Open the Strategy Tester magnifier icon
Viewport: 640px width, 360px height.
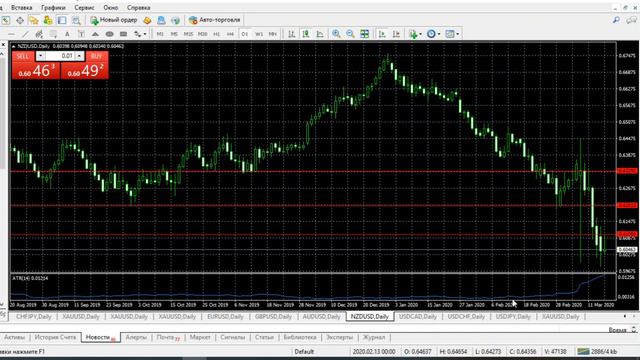click(76, 20)
